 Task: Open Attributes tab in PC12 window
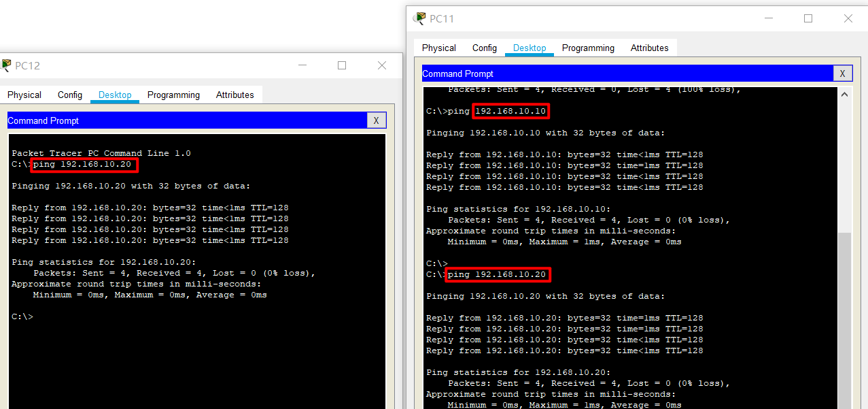pos(235,95)
